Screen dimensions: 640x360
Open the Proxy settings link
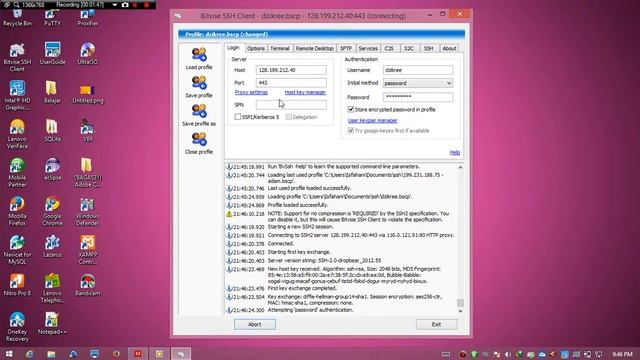point(251,92)
